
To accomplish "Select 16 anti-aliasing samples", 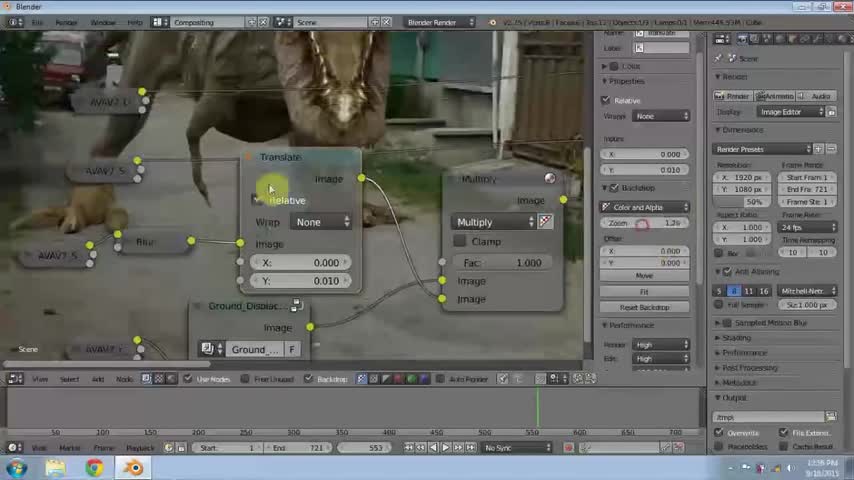I will [764, 291].
